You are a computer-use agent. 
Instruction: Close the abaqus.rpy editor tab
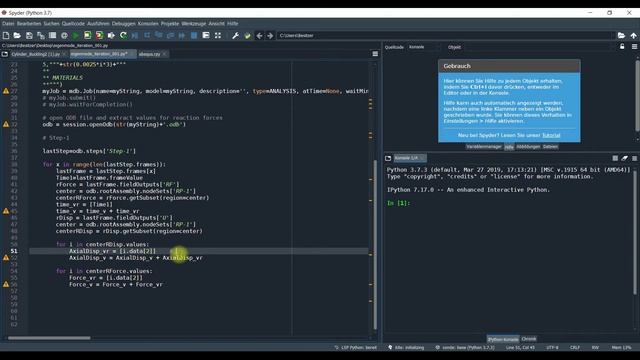tap(164, 54)
